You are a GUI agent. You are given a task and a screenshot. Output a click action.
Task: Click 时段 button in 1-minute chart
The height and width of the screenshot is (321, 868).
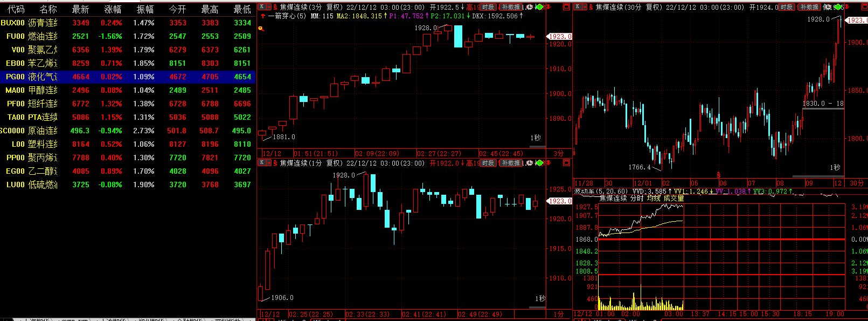[489, 163]
